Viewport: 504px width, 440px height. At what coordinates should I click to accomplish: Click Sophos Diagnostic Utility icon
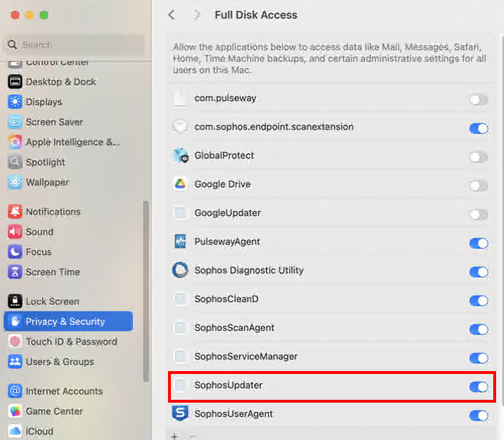[x=180, y=270]
